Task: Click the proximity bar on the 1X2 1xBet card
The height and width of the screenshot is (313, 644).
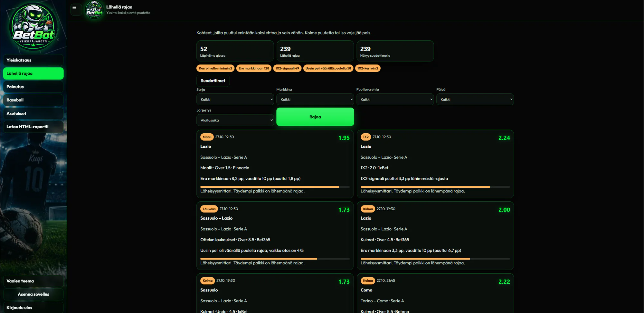Action: [x=435, y=187]
